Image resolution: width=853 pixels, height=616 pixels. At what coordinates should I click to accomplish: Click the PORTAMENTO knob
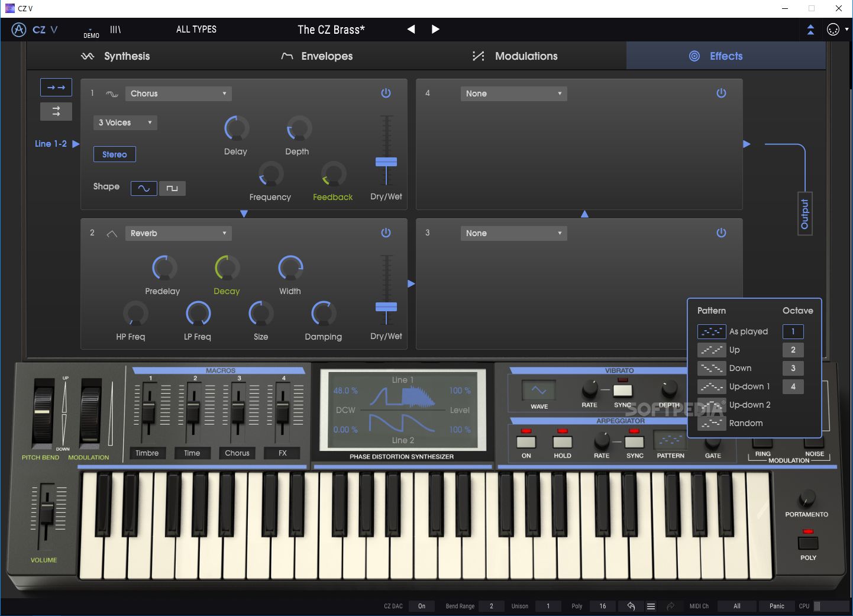click(x=807, y=498)
